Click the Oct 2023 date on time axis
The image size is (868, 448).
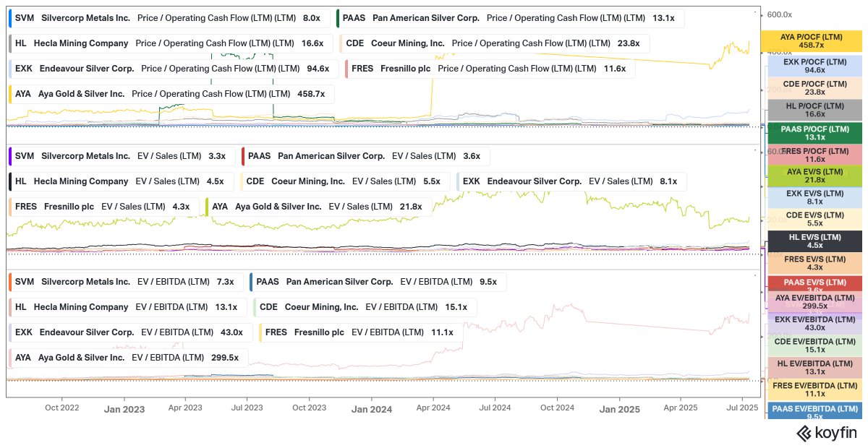point(309,408)
